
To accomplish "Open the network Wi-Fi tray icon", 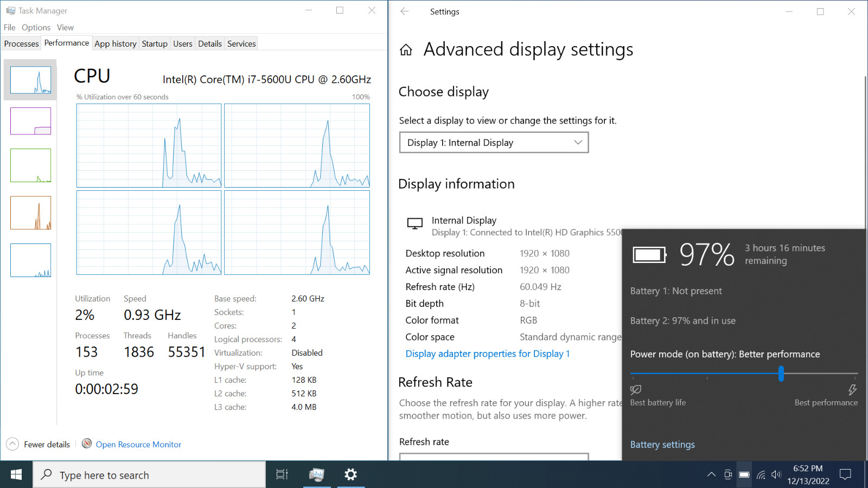I will click(761, 475).
